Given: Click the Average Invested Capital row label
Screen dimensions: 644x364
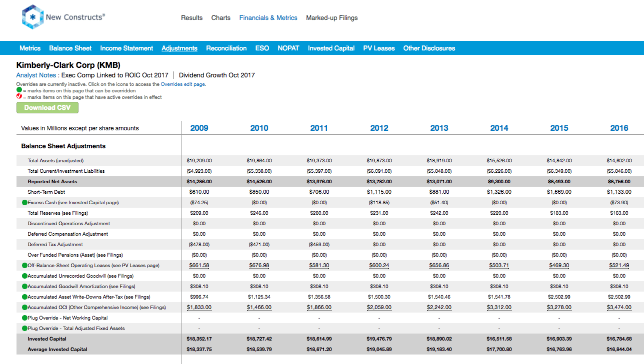Looking at the screenshot, I should click(57, 350).
